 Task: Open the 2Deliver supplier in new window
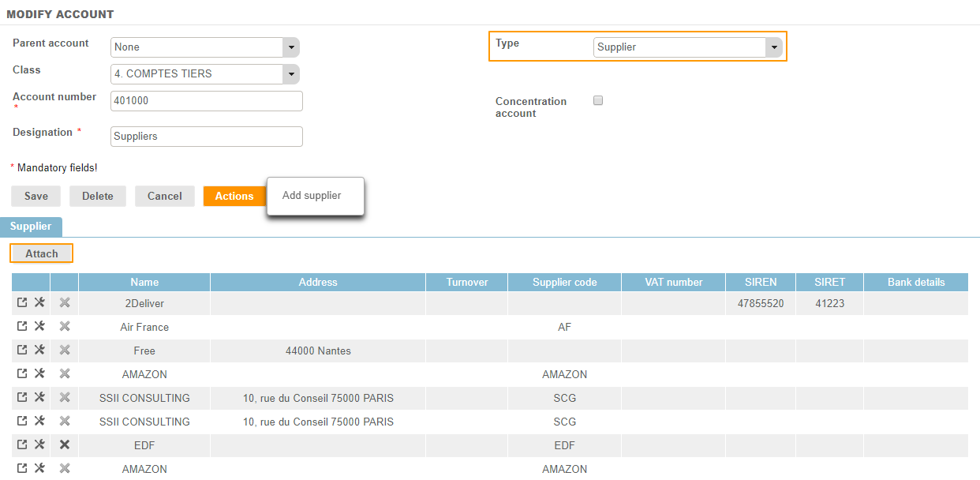(x=22, y=303)
